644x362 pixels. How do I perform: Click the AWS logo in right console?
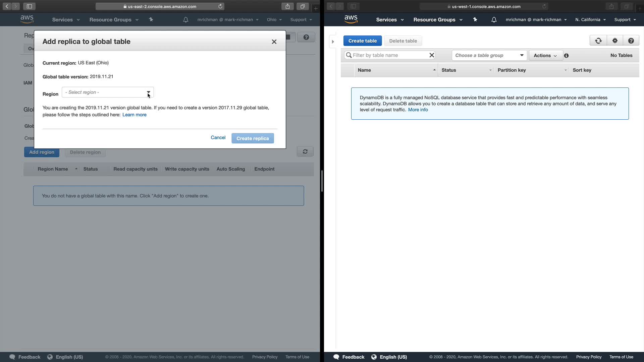(x=351, y=19)
